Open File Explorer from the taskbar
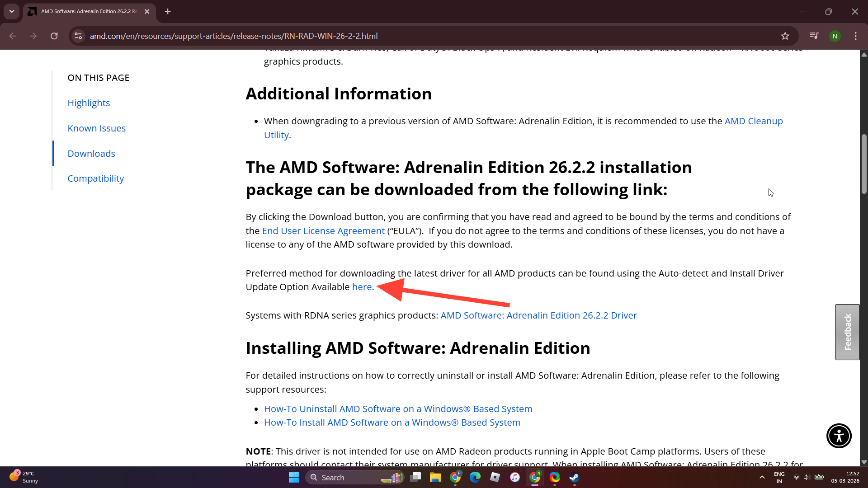This screenshot has height=488, width=868. pyautogui.click(x=435, y=477)
